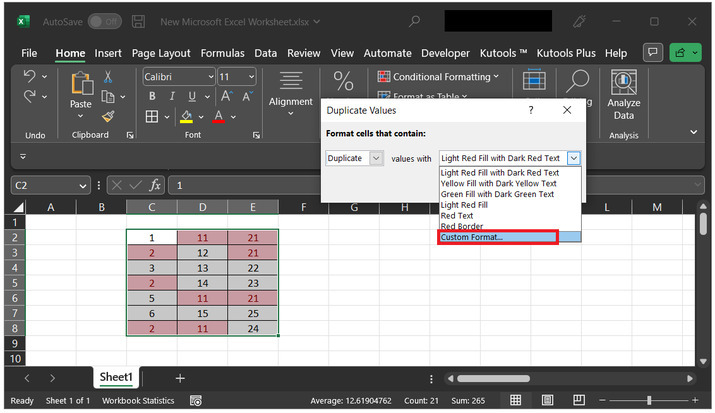The image size is (715, 413).
Task: Click the pen/ink icon in title bar
Action: point(579,21)
